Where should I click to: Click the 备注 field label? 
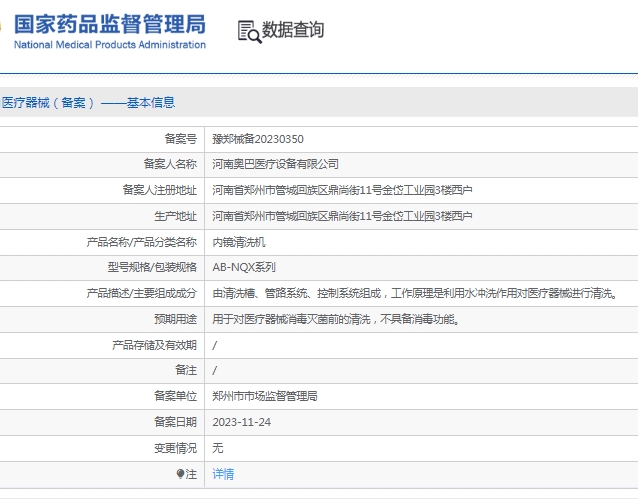(186, 370)
